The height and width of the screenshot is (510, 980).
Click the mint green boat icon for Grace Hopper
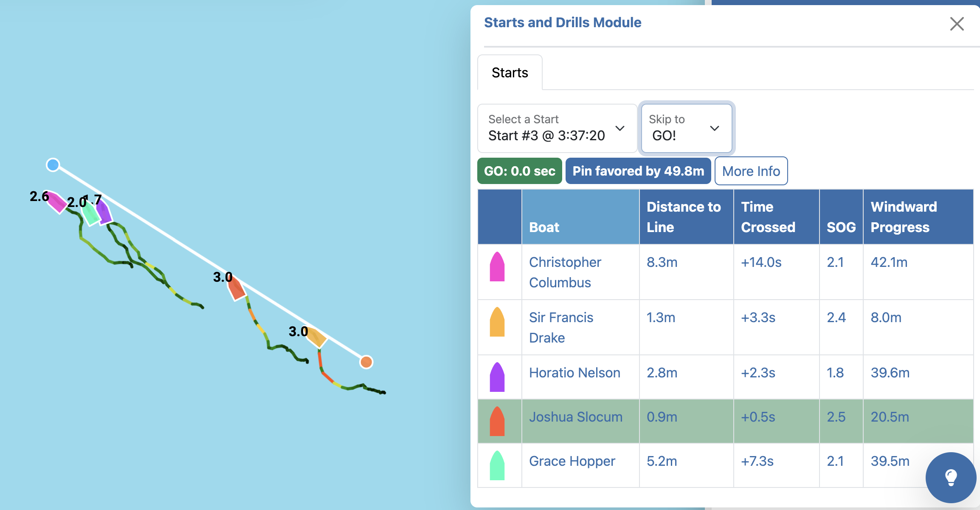(x=497, y=465)
